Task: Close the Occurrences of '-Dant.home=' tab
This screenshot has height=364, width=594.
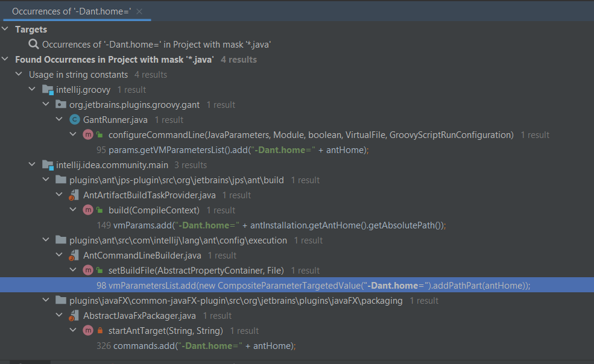Action: pyautogui.click(x=139, y=11)
